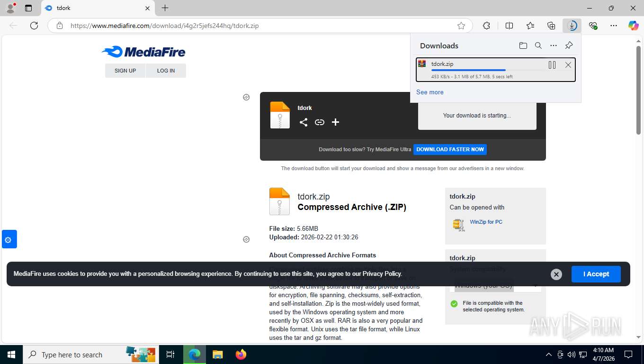Click the orange zip file icon in dark banner
This screenshot has width=644, height=364.
280,115
